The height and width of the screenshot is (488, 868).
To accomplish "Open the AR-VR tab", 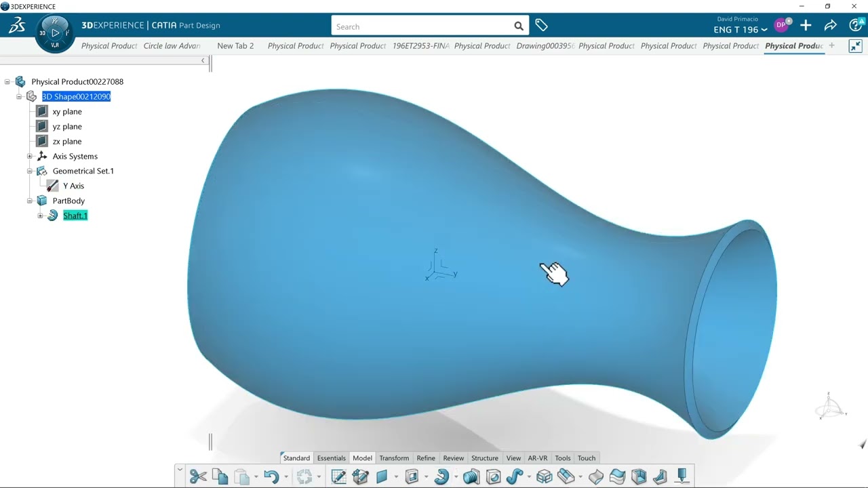I will click(x=538, y=458).
